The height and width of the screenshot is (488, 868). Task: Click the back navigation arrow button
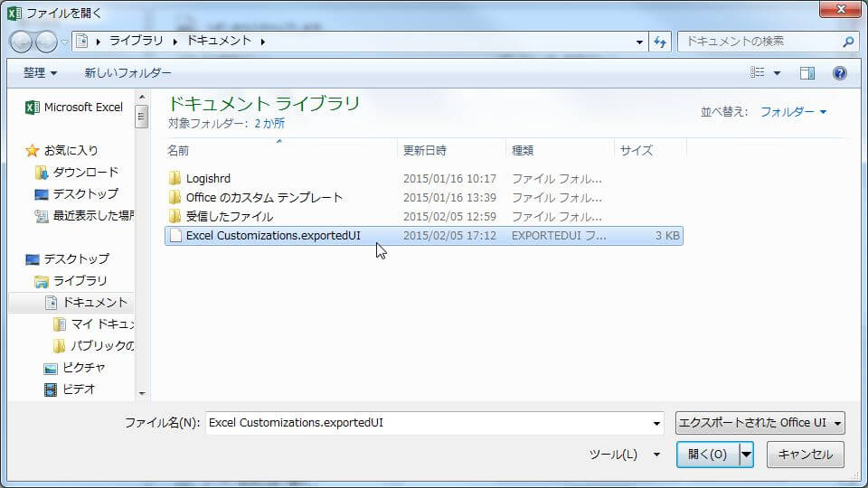(x=22, y=42)
